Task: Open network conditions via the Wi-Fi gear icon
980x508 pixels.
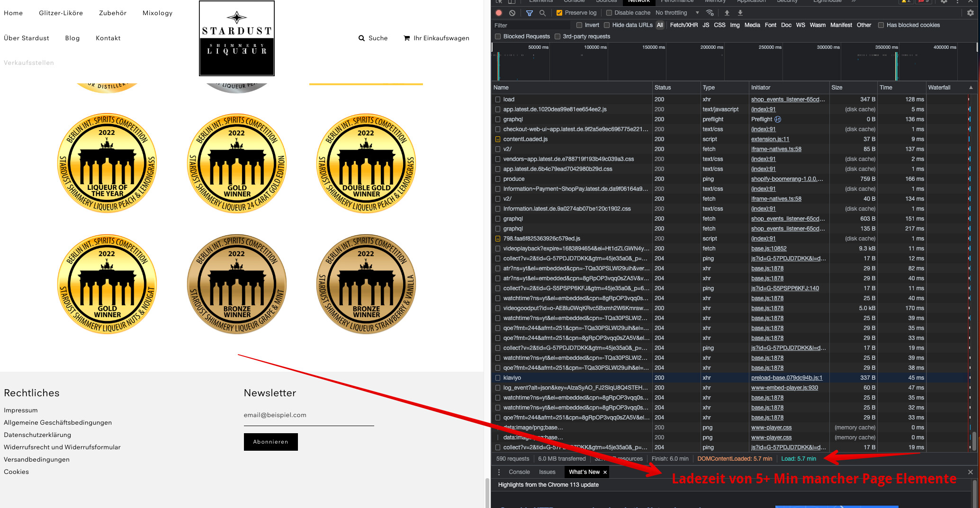Action: coord(710,13)
